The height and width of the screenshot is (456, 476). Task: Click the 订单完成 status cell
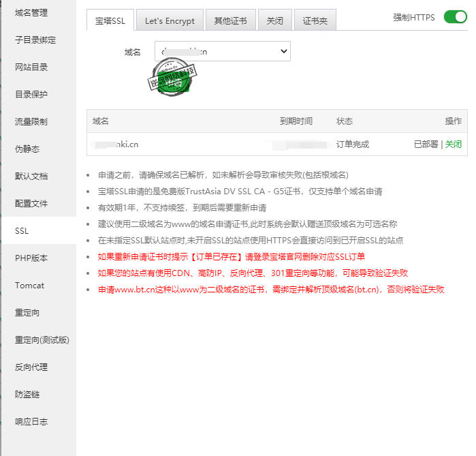coord(353,145)
